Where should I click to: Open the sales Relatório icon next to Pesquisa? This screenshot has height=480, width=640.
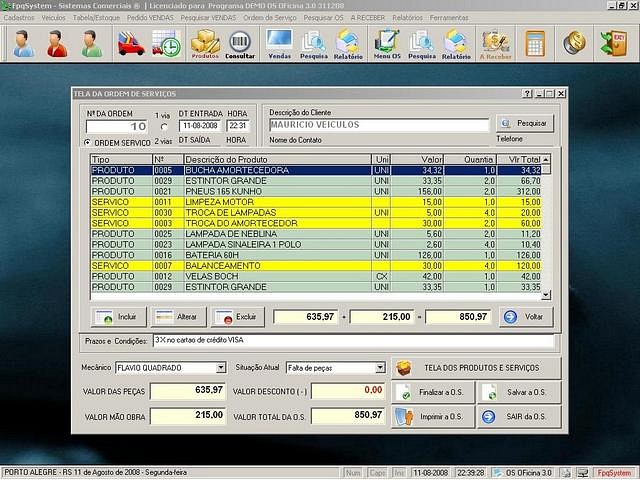point(348,43)
